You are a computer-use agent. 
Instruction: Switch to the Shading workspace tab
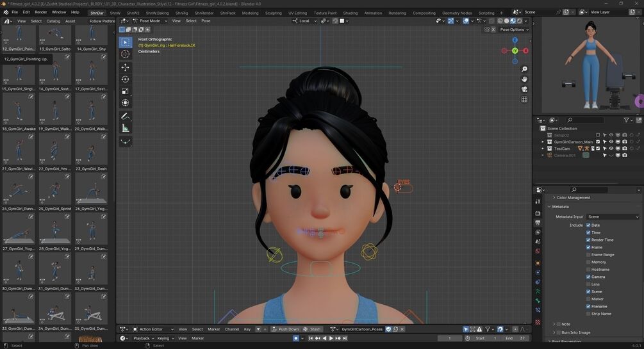coord(351,13)
